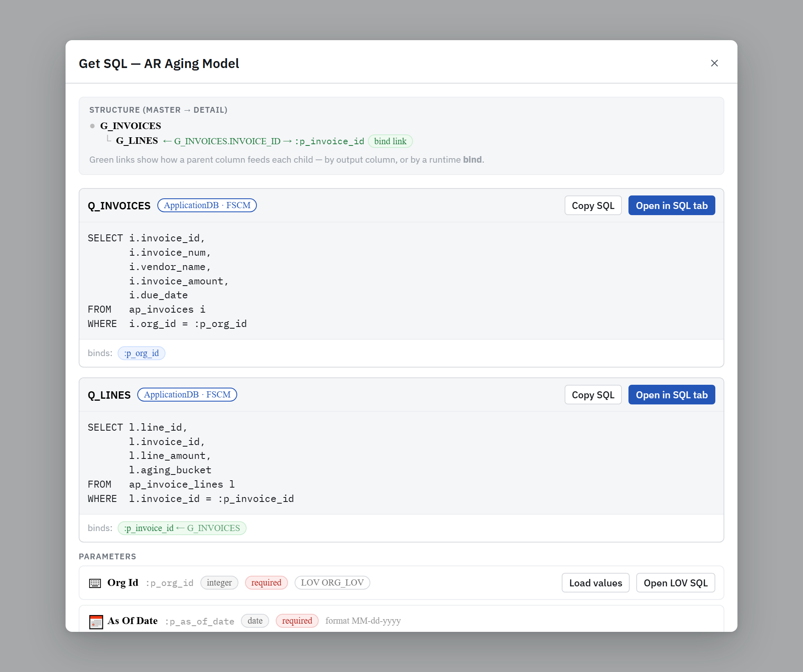Select the G_LINES child node
Image resolution: width=803 pixels, height=672 pixels.
pyautogui.click(x=137, y=141)
